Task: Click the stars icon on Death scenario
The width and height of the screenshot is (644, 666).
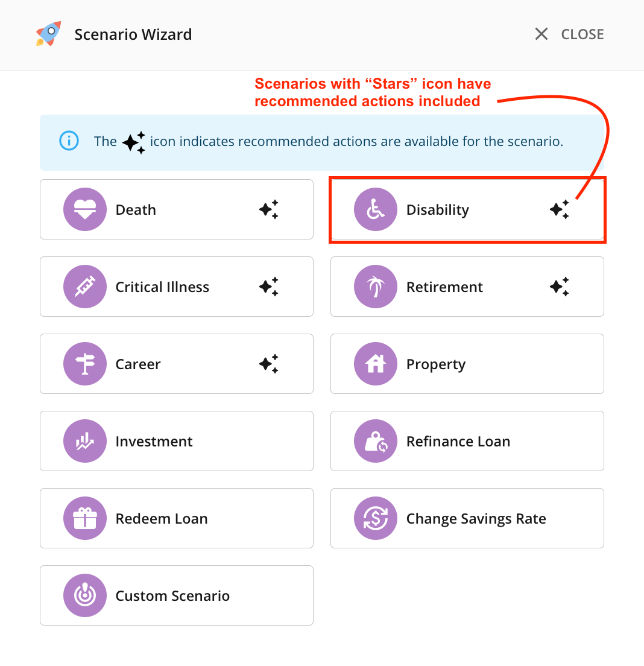Action: point(269,209)
